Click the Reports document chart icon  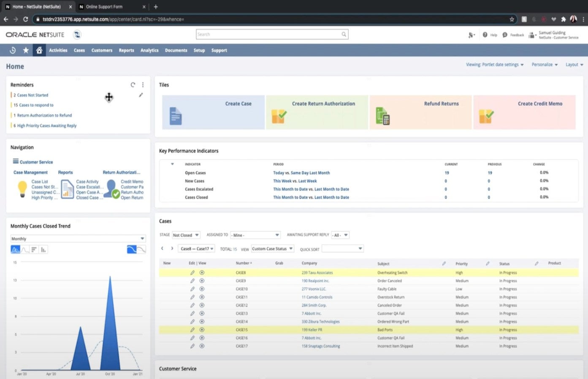point(68,189)
